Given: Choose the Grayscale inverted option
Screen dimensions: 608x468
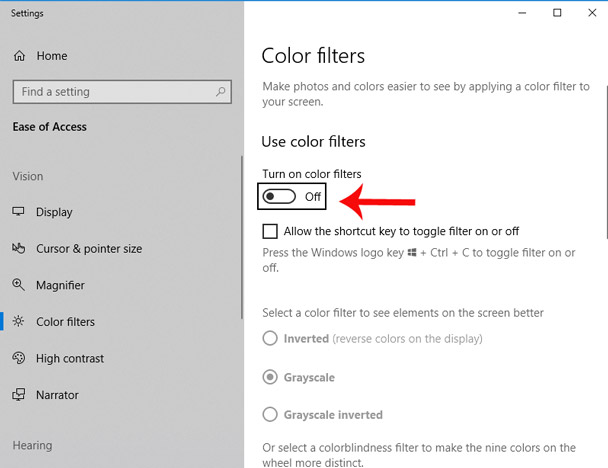Looking at the screenshot, I should (270, 414).
